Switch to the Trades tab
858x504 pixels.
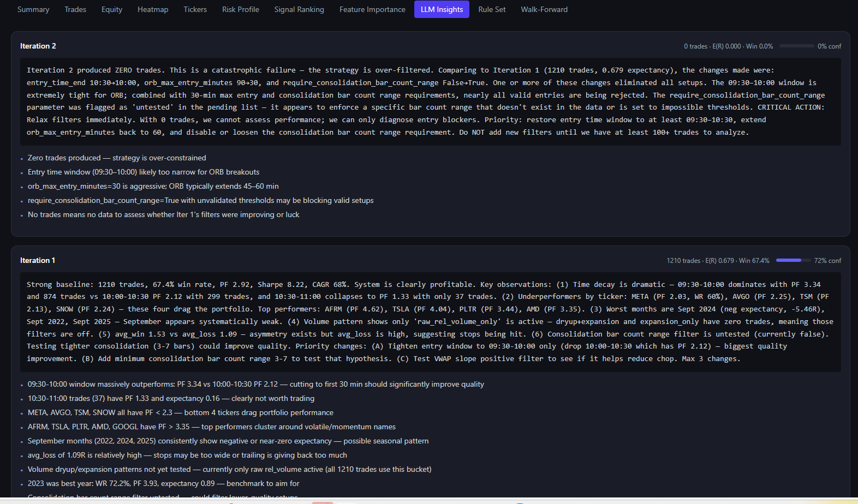75,9
